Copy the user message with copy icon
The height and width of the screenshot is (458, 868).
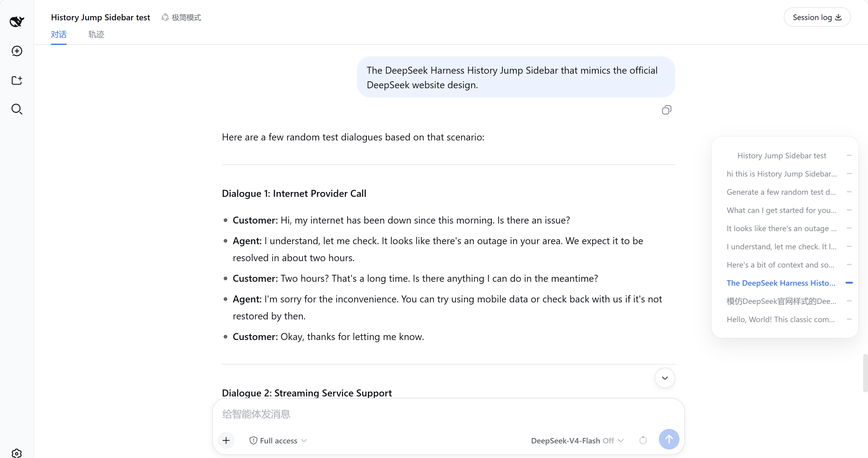(x=666, y=110)
